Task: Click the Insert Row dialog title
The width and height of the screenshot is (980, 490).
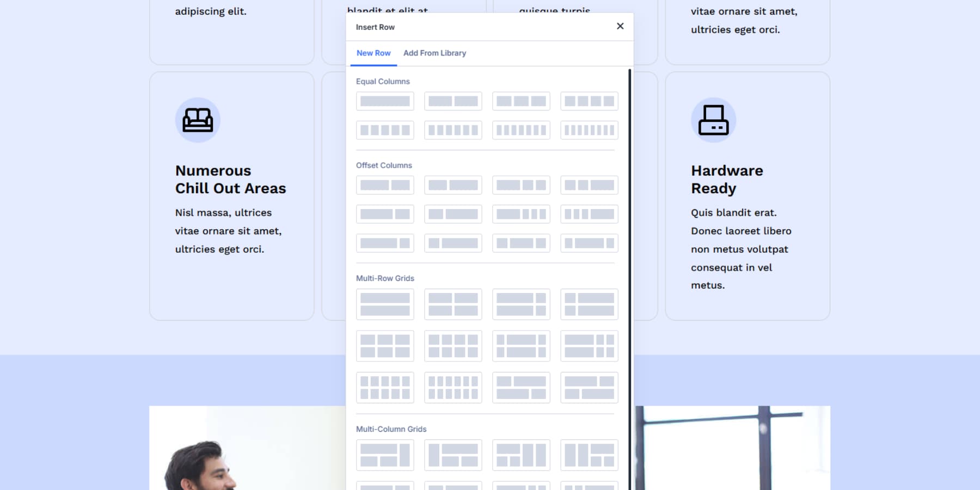Action: 375,27
